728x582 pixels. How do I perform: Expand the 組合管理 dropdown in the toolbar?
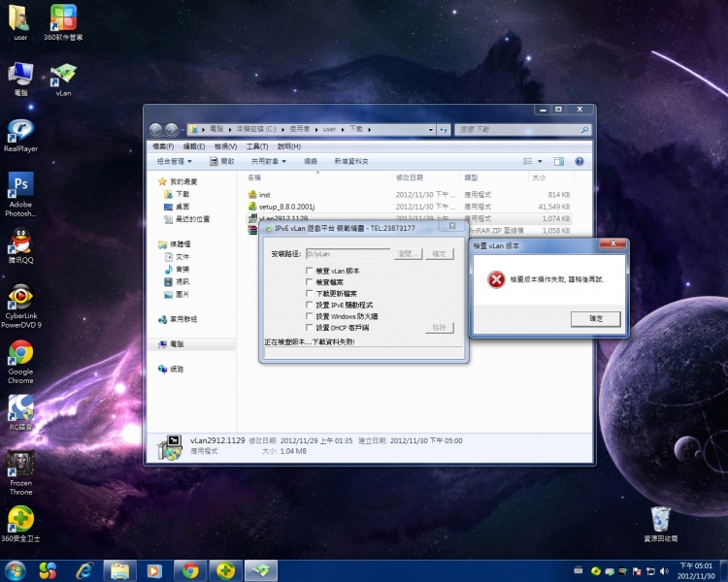coord(175,161)
